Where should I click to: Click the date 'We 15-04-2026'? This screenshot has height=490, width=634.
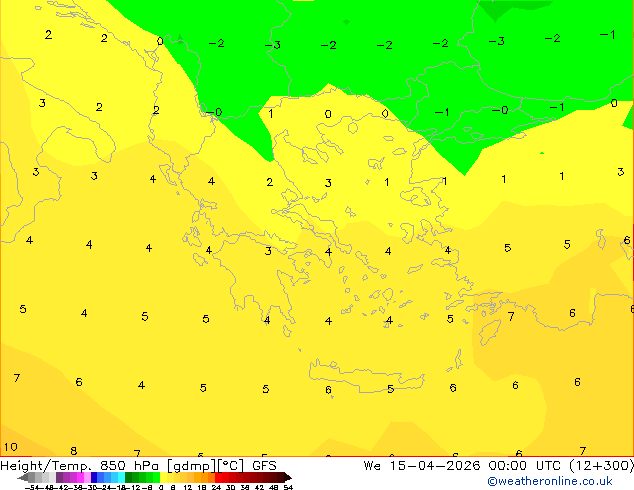pyautogui.click(x=422, y=466)
